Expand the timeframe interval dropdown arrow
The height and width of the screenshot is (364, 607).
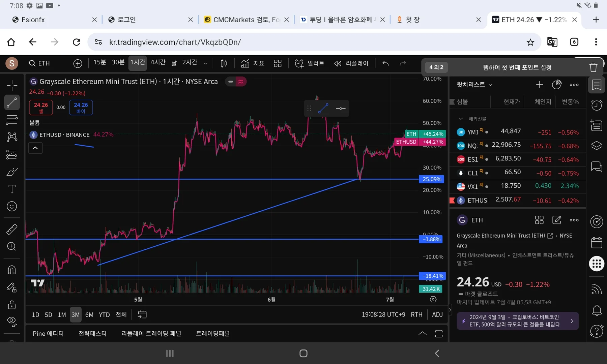pyautogui.click(x=205, y=63)
